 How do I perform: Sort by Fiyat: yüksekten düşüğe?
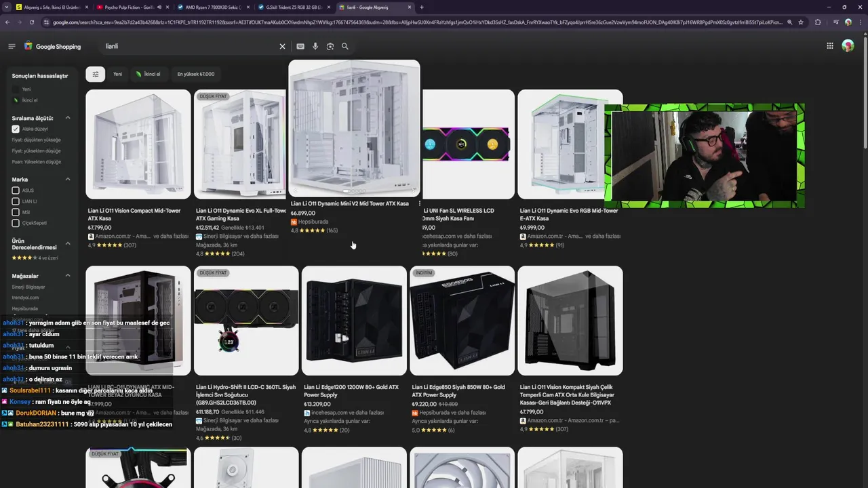coord(36,150)
